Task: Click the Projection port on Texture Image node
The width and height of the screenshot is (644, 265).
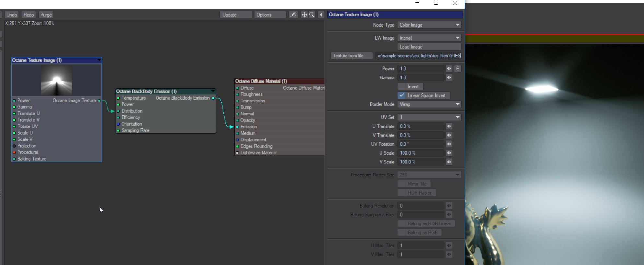Action: (14, 146)
